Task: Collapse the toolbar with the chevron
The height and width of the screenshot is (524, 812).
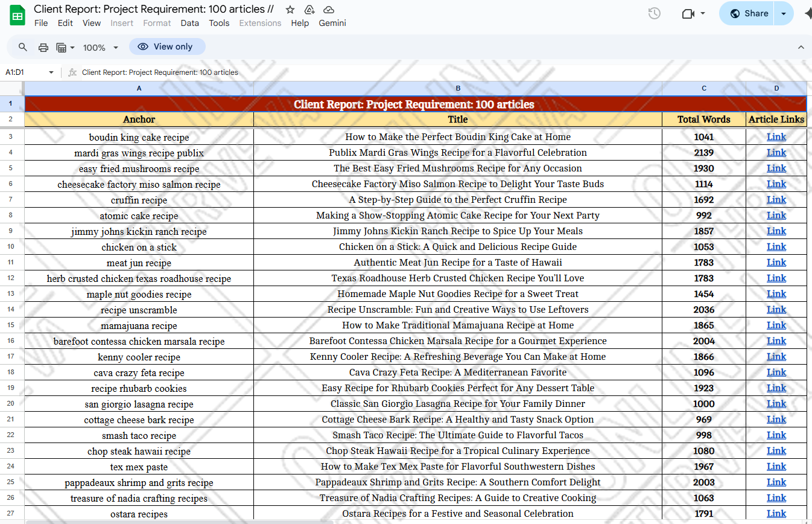Action: pyautogui.click(x=801, y=46)
